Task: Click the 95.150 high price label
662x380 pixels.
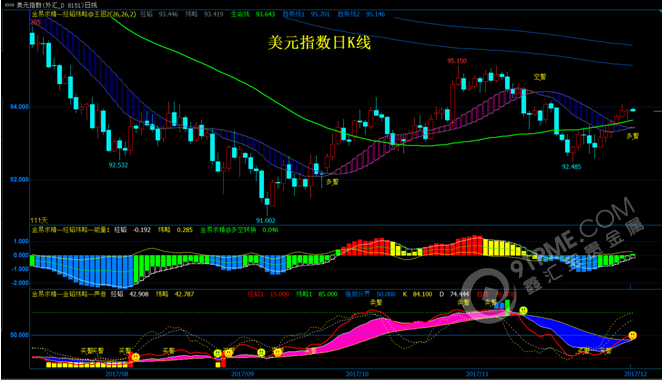Action: coord(457,61)
